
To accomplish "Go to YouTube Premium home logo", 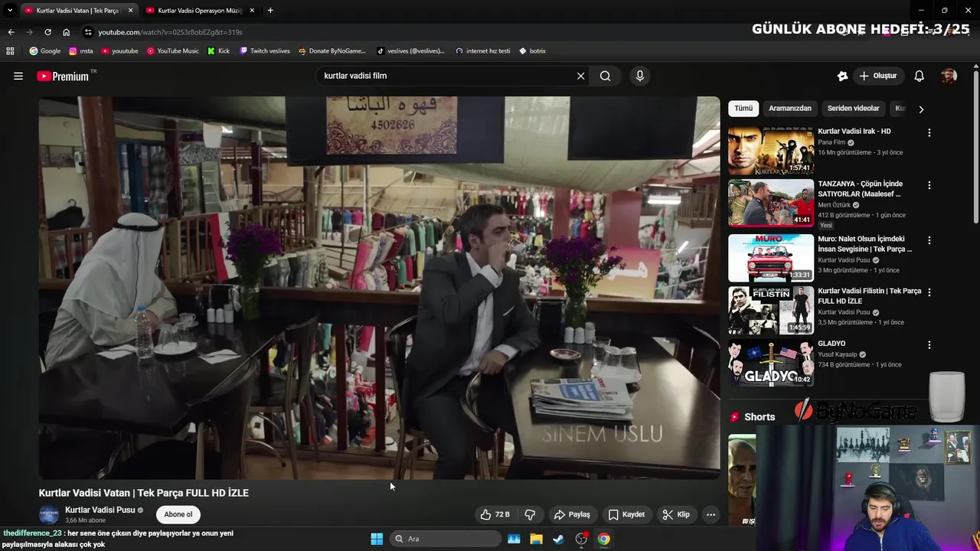I will pyautogui.click(x=63, y=76).
